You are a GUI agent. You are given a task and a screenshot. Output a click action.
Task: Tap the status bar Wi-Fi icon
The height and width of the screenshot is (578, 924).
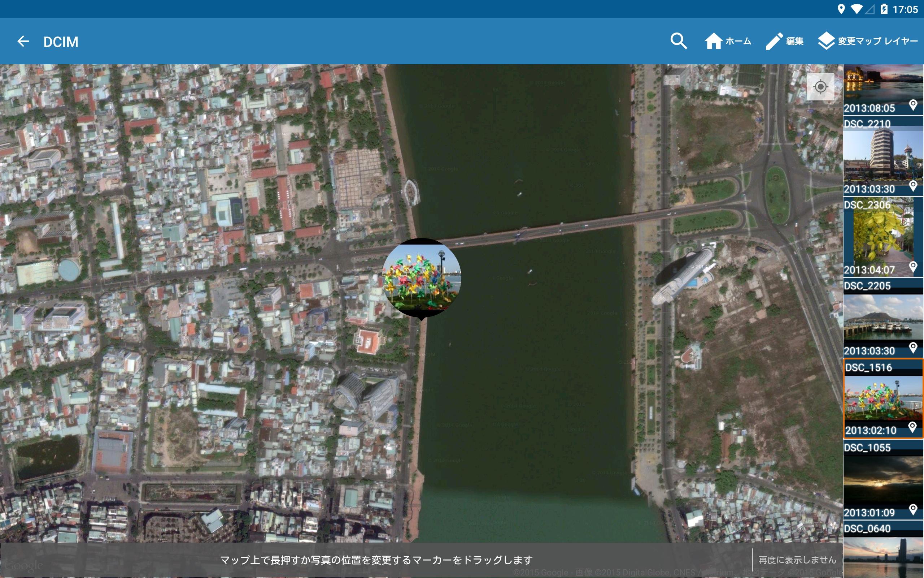point(857,9)
